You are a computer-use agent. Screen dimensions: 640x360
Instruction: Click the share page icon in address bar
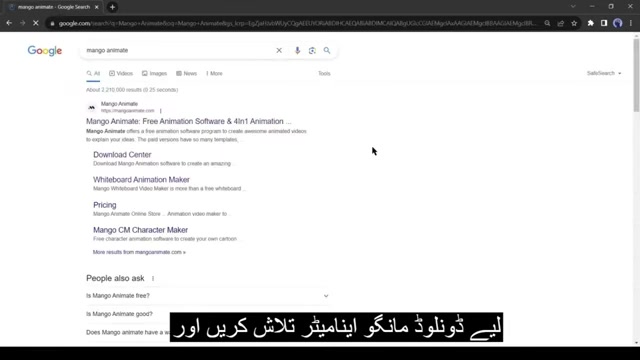point(561,23)
